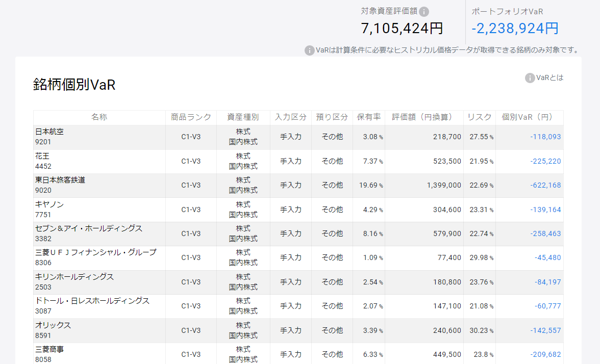The height and width of the screenshot is (364, 600).
Task: Click the 評価額（円換算） column header
Action: (424, 117)
